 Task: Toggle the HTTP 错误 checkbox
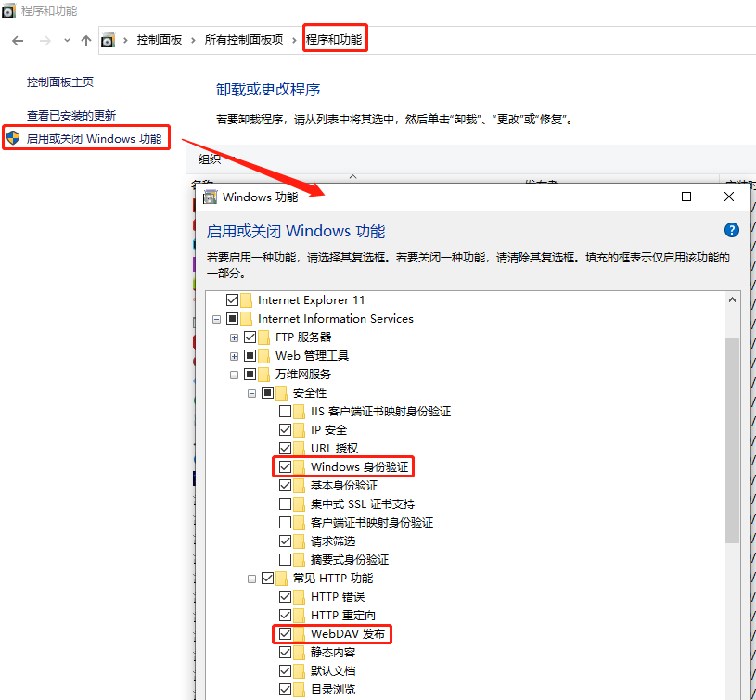(285, 597)
